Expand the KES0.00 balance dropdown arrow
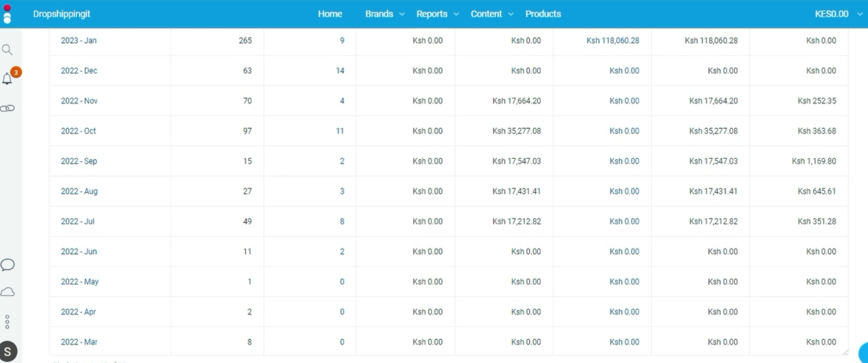The image size is (868, 363). click(x=859, y=14)
